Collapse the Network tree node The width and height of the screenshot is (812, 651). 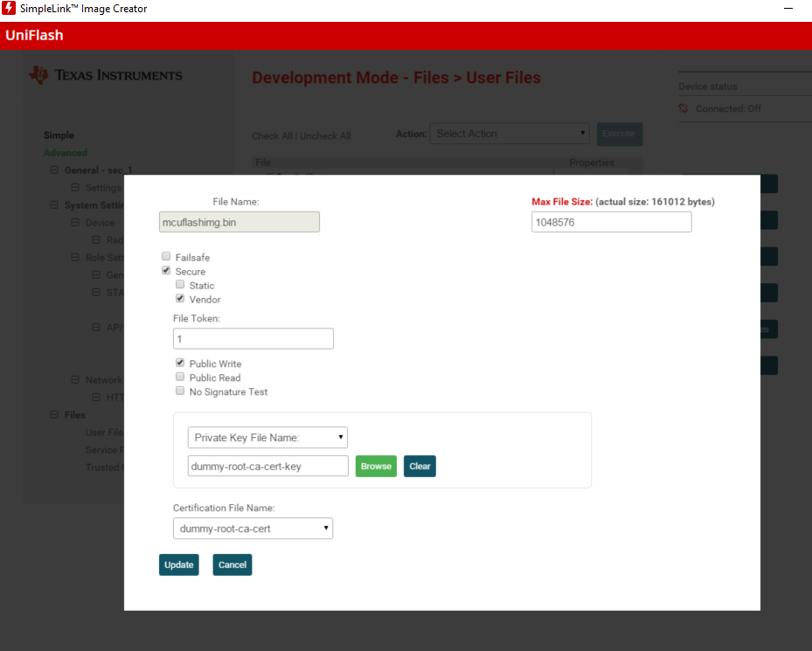[x=75, y=379]
